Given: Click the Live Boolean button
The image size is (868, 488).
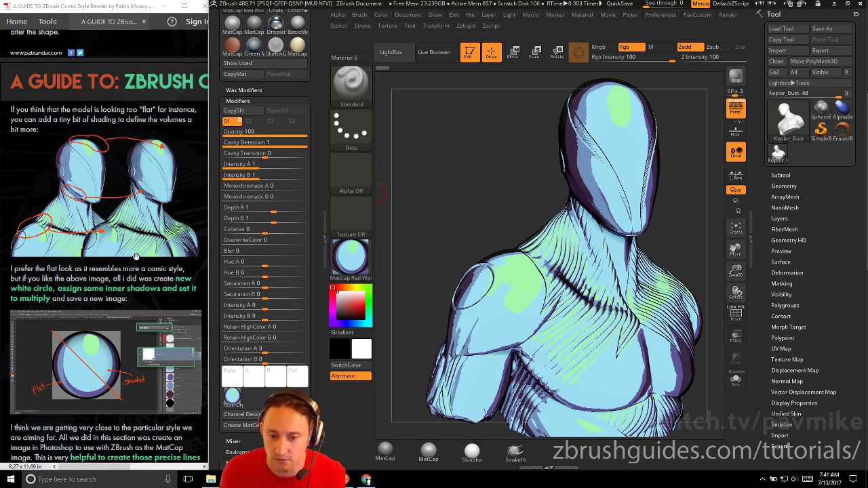Looking at the screenshot, I should pyautogui.click(x=434, y=52).
